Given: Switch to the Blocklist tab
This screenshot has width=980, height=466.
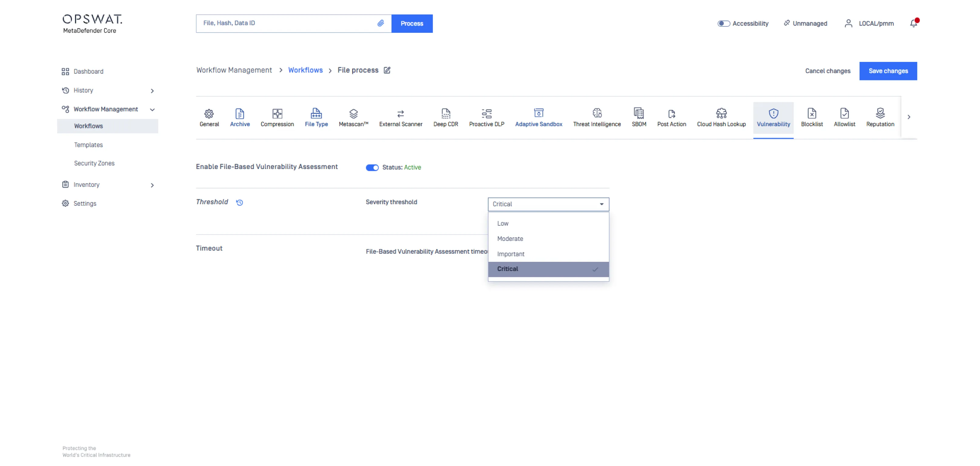Looking at the screenshot, I should click(x=812, y=117).
